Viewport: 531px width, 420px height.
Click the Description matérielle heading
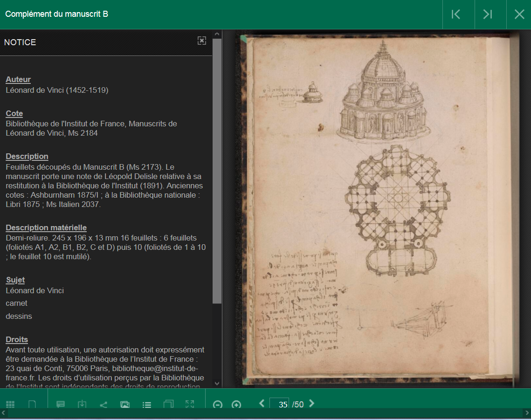click(x=46, y=227)
